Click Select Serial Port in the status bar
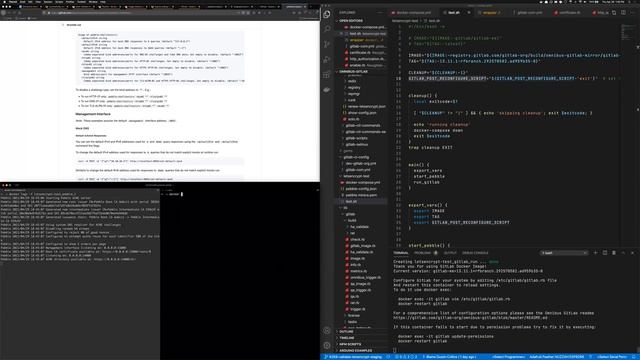640x360 pixels. point(611,357)
